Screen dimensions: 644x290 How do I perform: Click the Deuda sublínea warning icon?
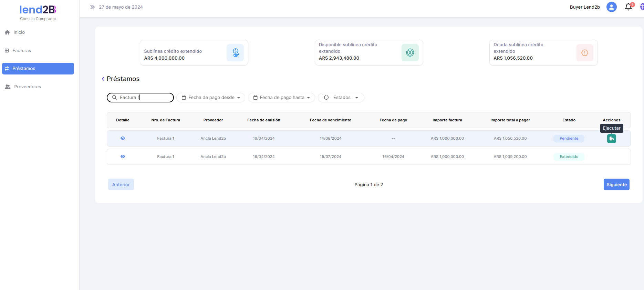pyautogui.click(x=584, y=53)
